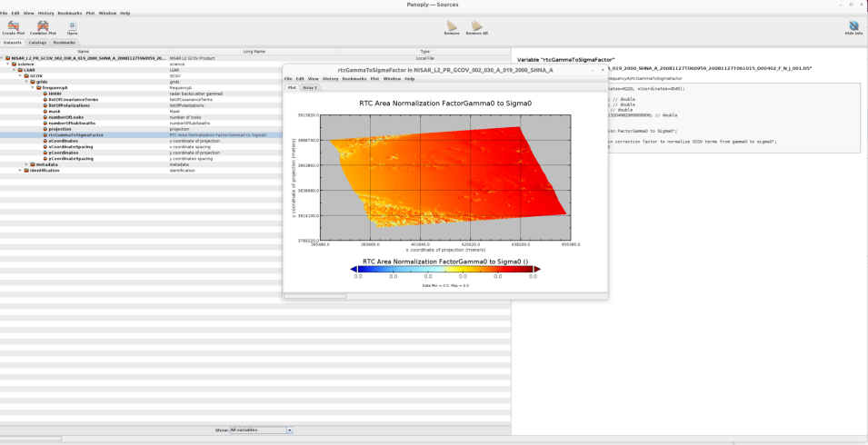Click the rtcGammaToSigmaFactor variable icon
The width and height of the screenshot is (868, 445).
(x=45, y=135)
